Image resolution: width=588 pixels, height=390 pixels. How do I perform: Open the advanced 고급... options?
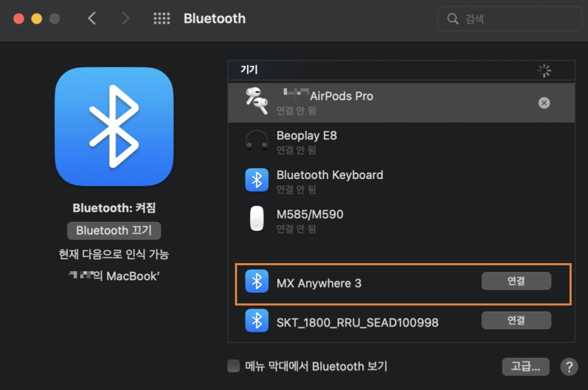525,367
